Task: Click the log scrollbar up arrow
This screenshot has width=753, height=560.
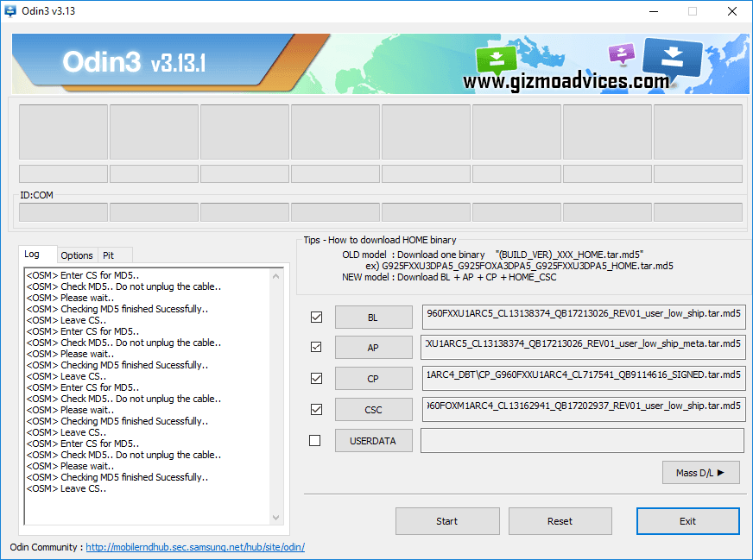Action: tap(275, 276)
